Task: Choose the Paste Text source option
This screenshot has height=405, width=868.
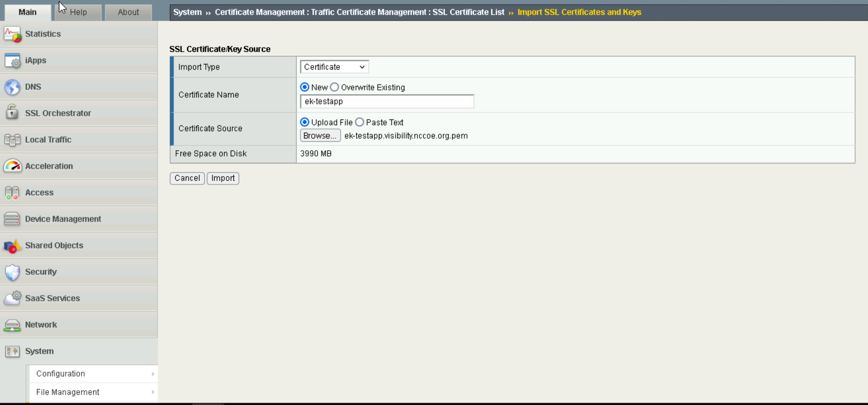Action: click(360, 122)
